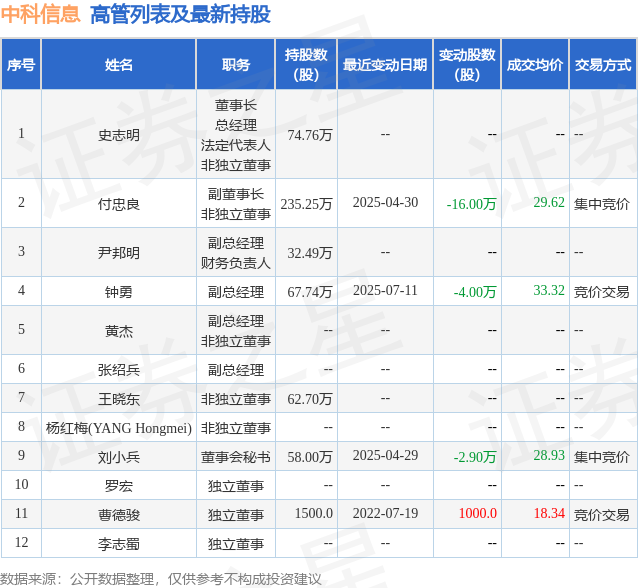The height and width of the screenshot is (588, 638).
Task: Select the 持股数(股) column header
Action: (306, 65)
